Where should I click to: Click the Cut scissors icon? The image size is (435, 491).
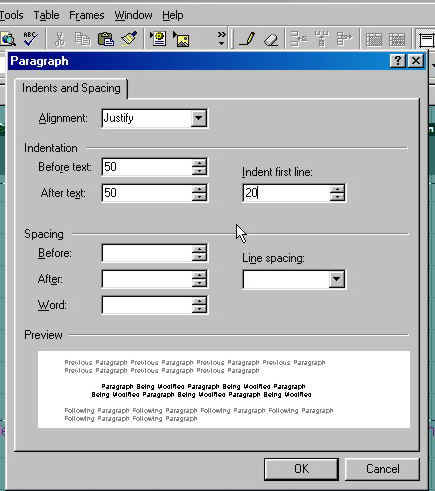[60, 39]
